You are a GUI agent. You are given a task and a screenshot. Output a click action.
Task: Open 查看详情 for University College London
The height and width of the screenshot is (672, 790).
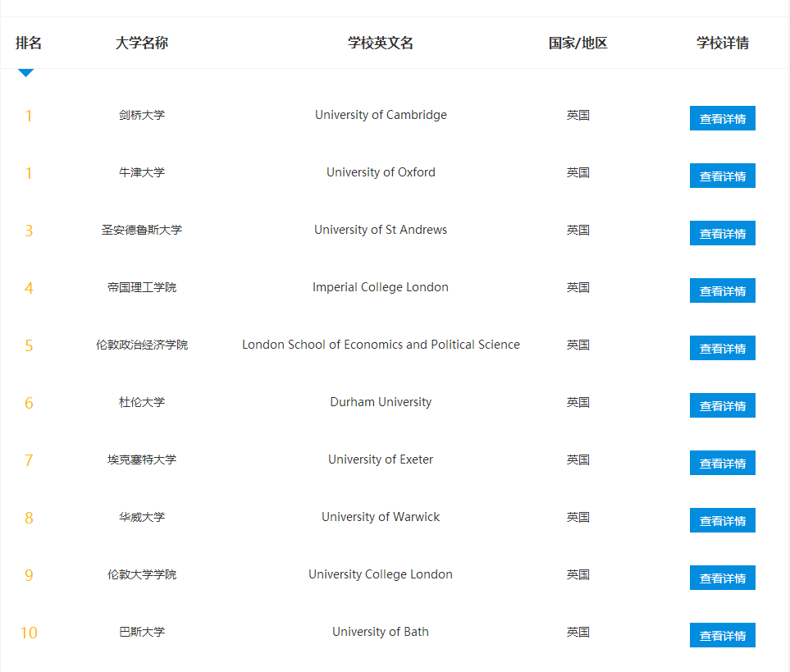point(723,578)
